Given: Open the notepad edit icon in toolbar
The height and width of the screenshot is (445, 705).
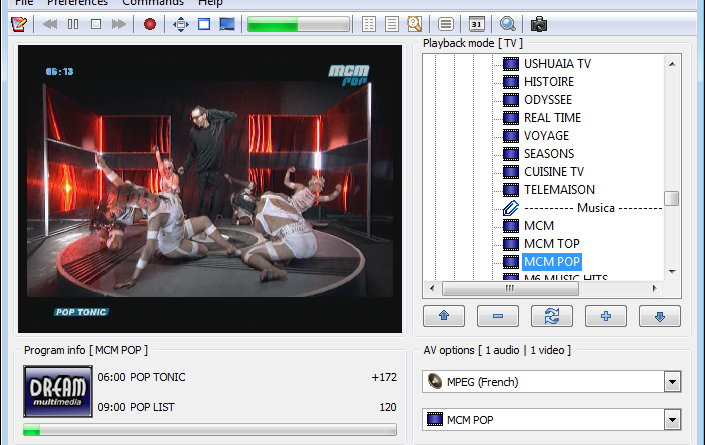Looking at the screenshot, I should (x=19, y=24).
